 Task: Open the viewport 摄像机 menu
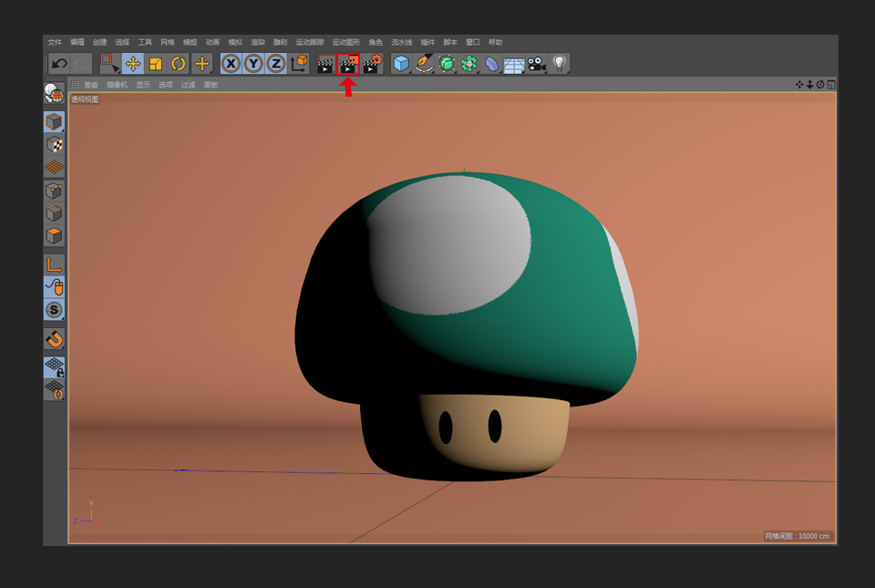pos(117,85)
